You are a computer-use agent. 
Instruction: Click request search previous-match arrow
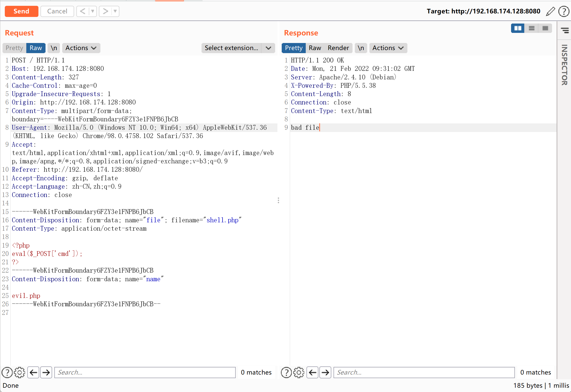coord(33,373)
